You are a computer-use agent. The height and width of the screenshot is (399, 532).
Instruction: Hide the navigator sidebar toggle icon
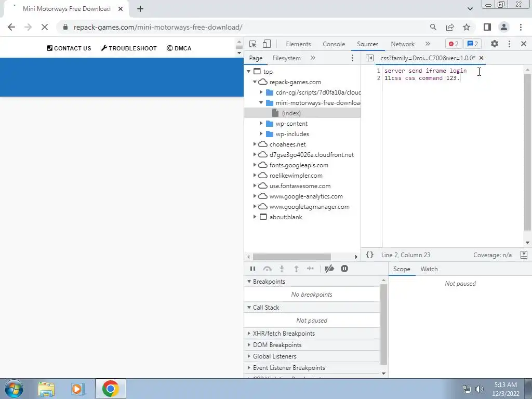pyautogui.click(x=369, y=58)
